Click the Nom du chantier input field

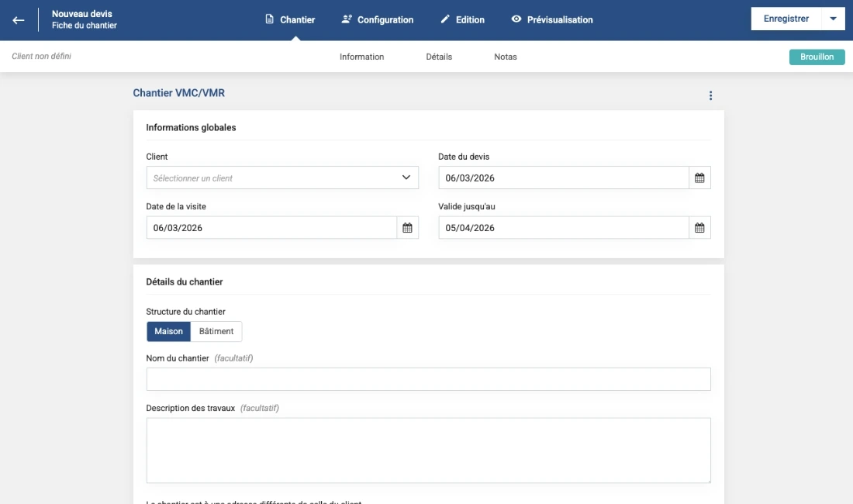428,379
